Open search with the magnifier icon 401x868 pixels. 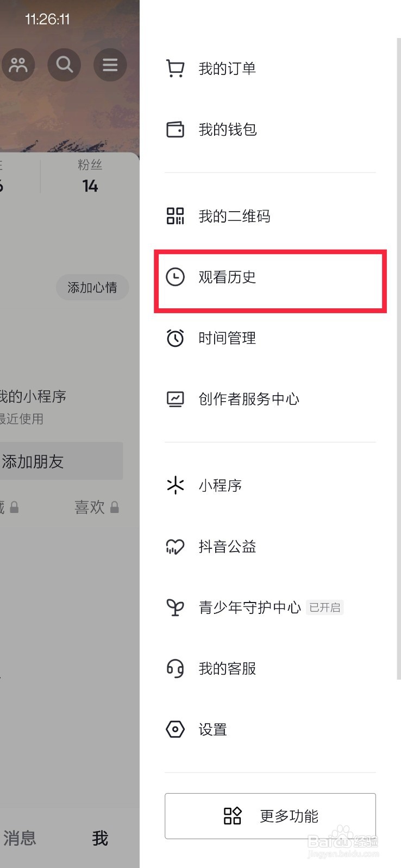tap(64, 65)
